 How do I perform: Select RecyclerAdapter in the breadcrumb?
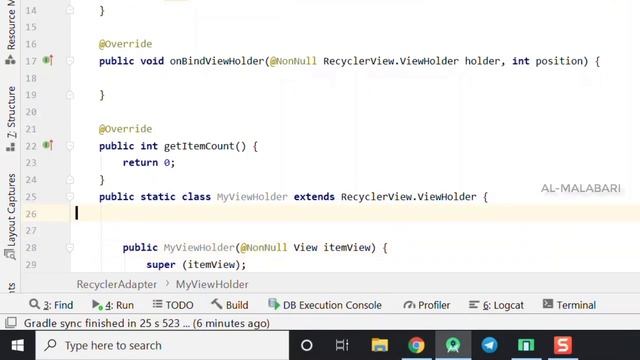(117, 284)
